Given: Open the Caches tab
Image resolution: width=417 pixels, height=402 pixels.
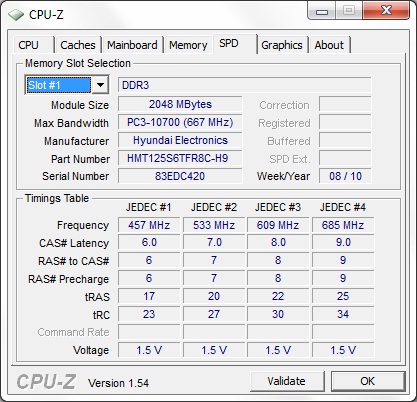Looking at the screenshot, I should [78, 45].
